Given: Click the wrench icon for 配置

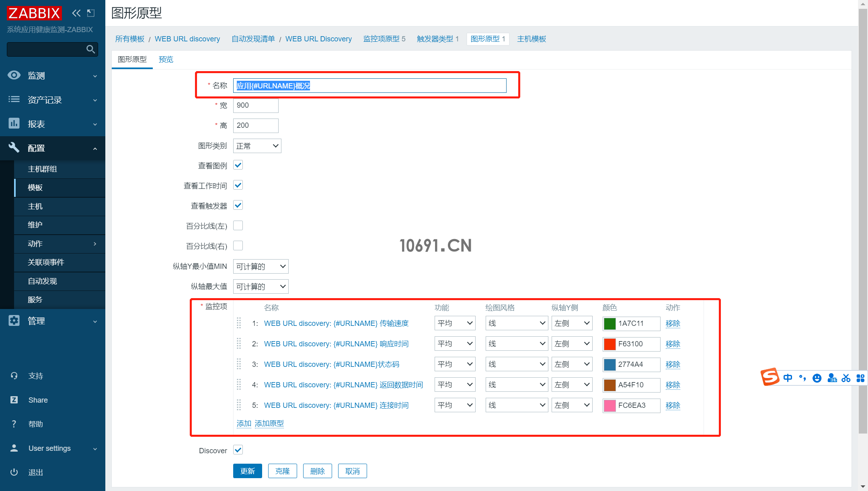Looking at the screenshot, I should 14,147.
